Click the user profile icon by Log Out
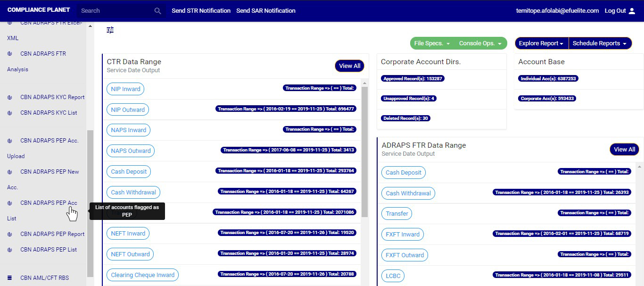Image resolution: width=644 pixels, height=286 pixels. [632, 11]
